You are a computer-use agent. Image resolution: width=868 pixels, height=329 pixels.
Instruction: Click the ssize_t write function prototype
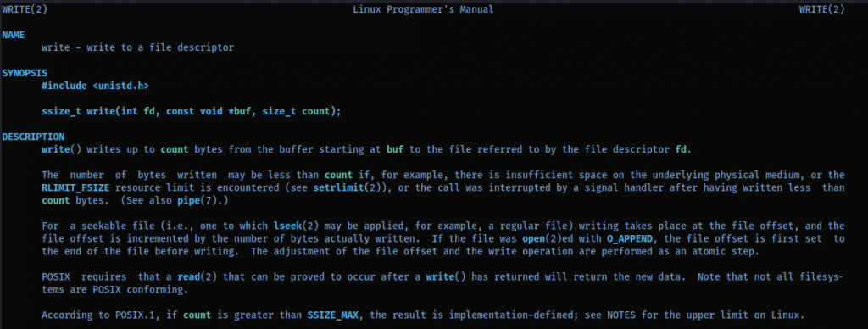tap(192, 111)
